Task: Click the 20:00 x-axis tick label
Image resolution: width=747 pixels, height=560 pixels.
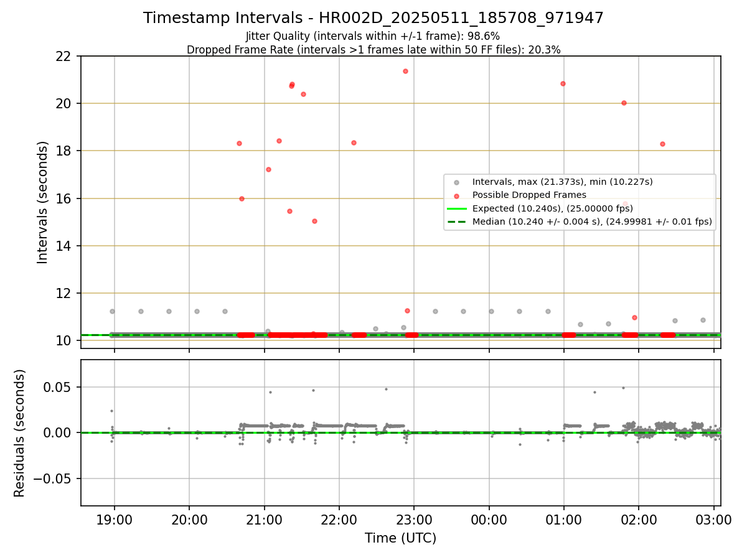Action: (x=189, y=519)
